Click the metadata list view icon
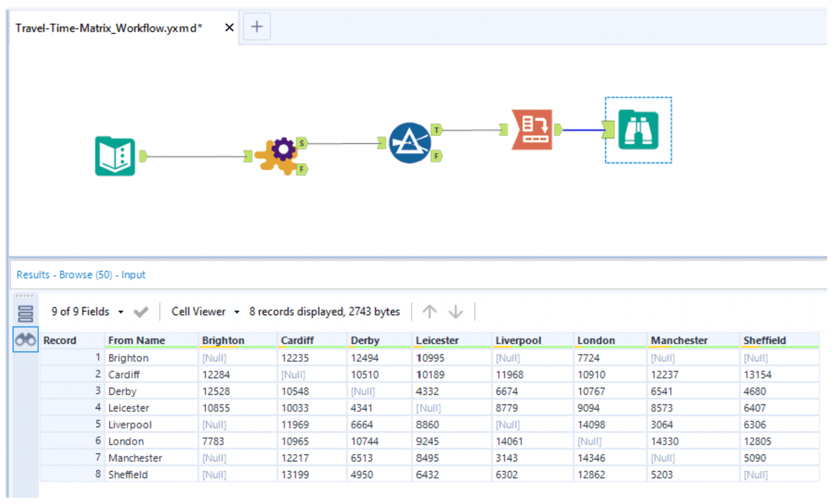This screenshot has width=836, height=504. [25, 313]
